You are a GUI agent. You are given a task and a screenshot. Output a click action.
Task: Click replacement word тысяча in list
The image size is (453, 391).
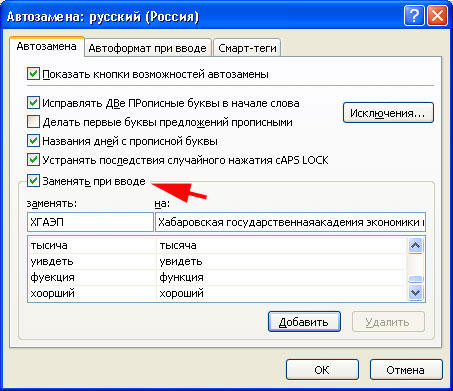(x=178, y=246)
